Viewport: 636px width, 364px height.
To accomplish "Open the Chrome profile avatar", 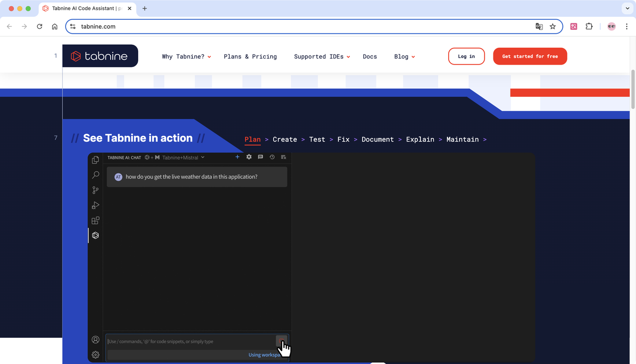I will [612, 26].
